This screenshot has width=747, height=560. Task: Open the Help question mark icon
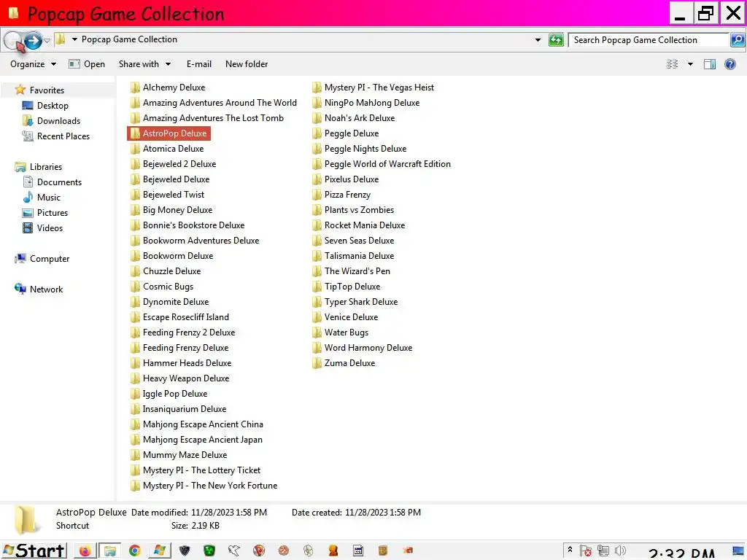point(729,64)
